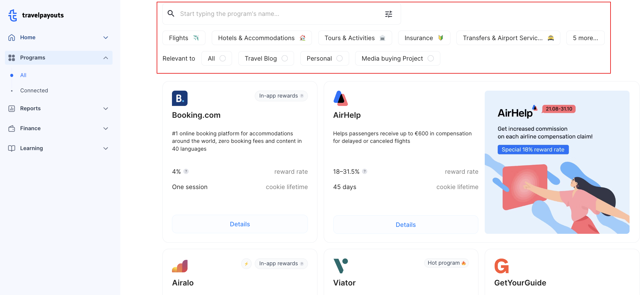Click question mark on Booking.com In-app rewards
This screenshot has height=295, width=644.
[302, 96]
